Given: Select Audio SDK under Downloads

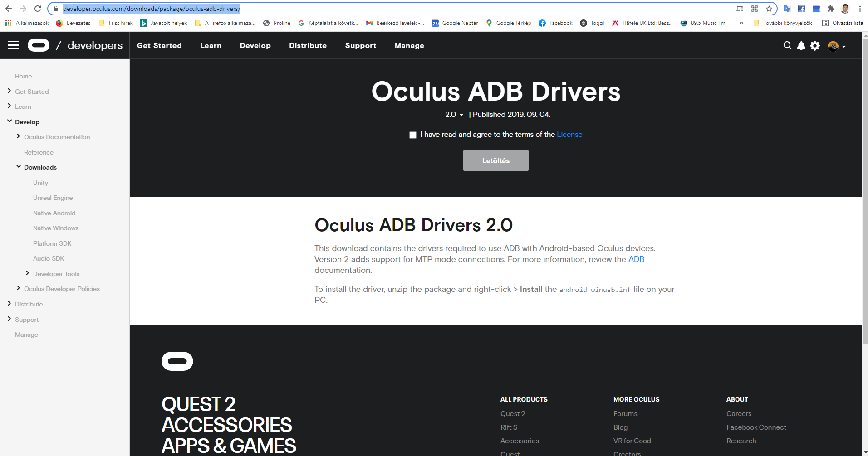Looking at the screenshot, I should [49, 258].
